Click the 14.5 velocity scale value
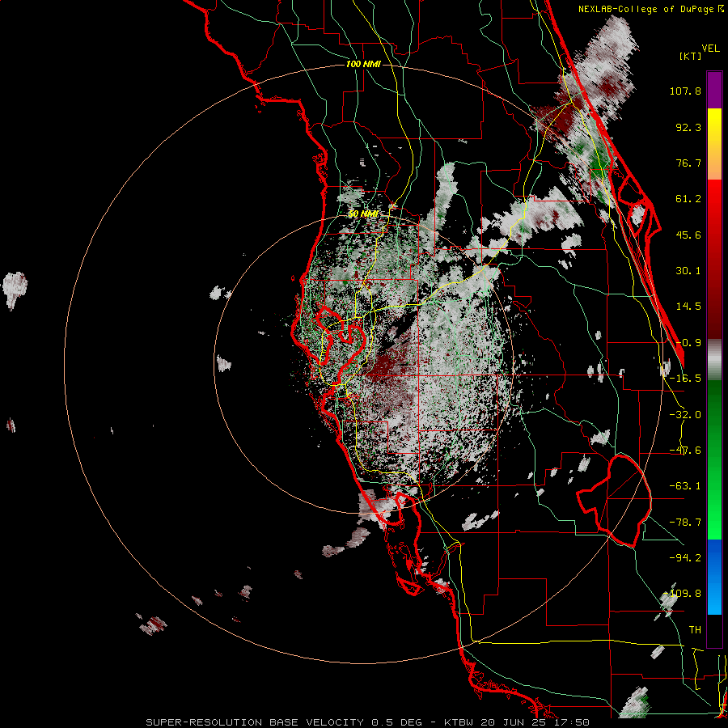The width and height of the screenshot is (728, 728). 688,307
